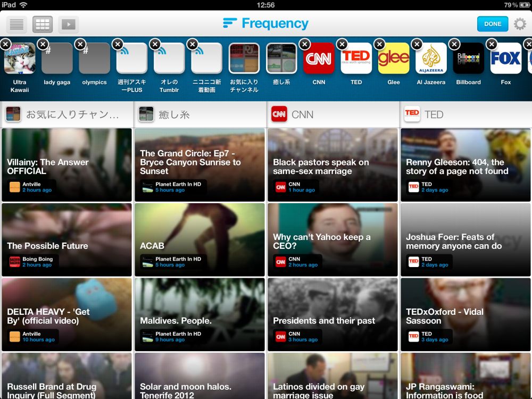Play Bryce Canyon Sunrise to Sunset video
Image resolution: width=532 pixels, height=399 pixels.
[x=200, y=165]
